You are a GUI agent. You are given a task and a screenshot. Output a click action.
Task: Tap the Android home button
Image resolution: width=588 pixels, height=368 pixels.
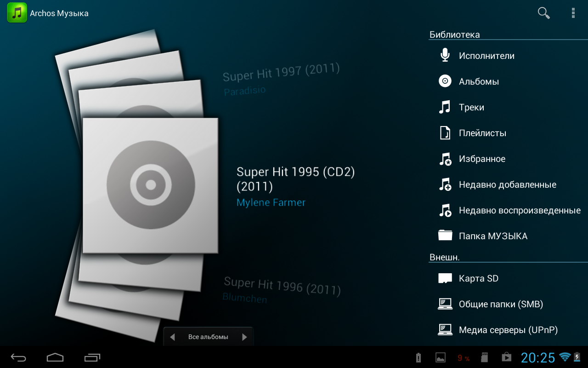tap(55, 357)
